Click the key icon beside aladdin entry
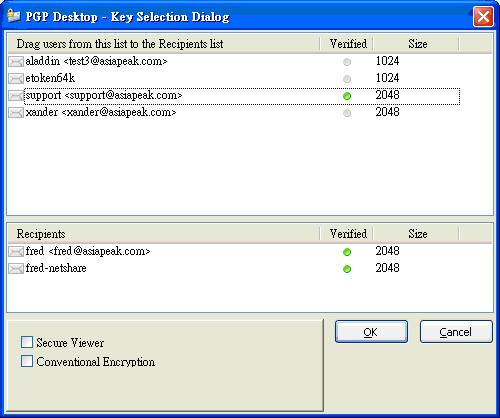 click(16, 62)
